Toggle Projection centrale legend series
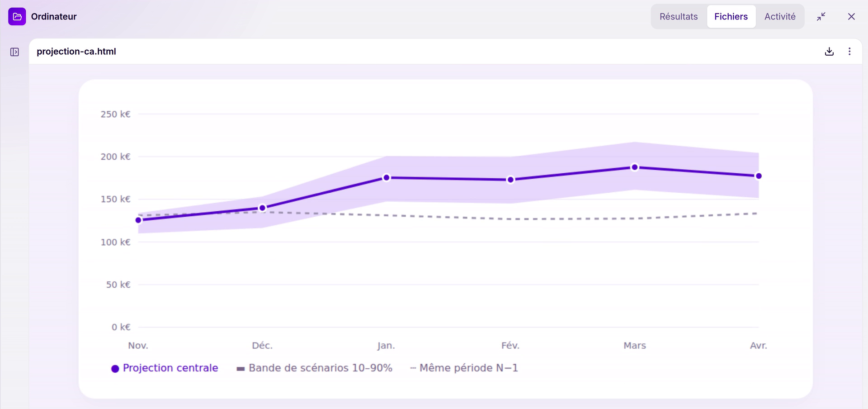The height and width of the screenshot is (409, 868). tap(165, 368)
